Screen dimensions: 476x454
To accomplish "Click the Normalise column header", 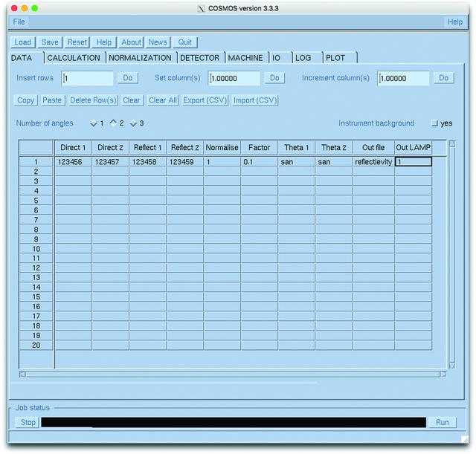I will (222, 148).
